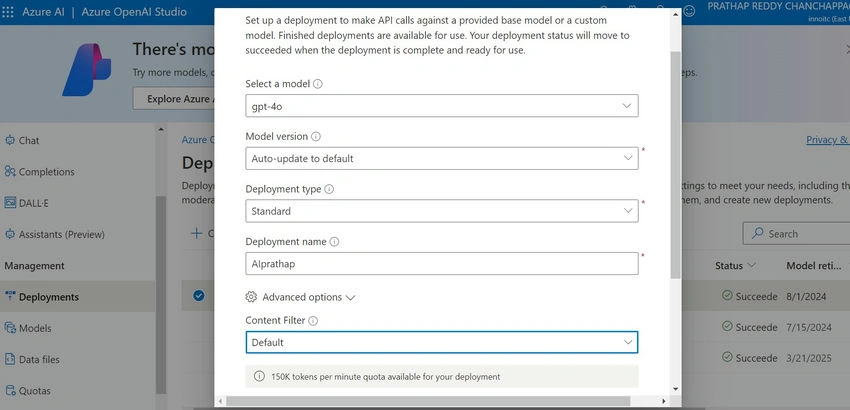This screenshot has height=410, width=850.
Task: Click the Advanced options gear icon
Action: [250, 297]
